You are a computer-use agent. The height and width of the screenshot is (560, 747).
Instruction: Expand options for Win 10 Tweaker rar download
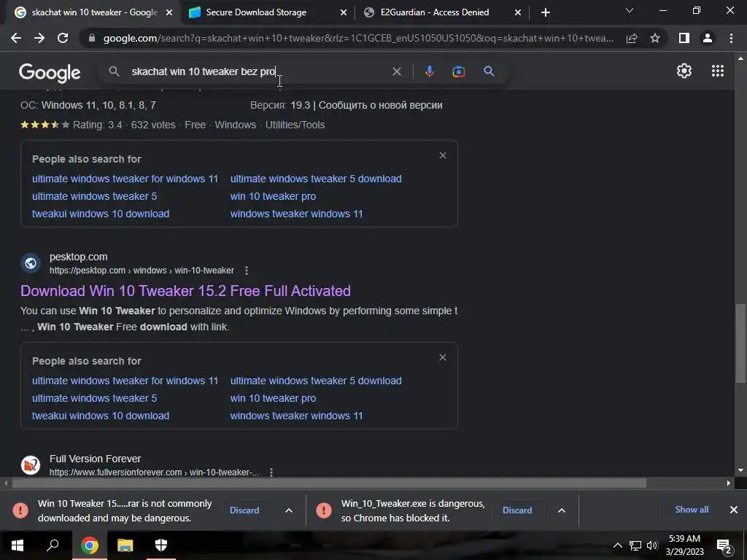pyautogui.click(x=289, y=510)
